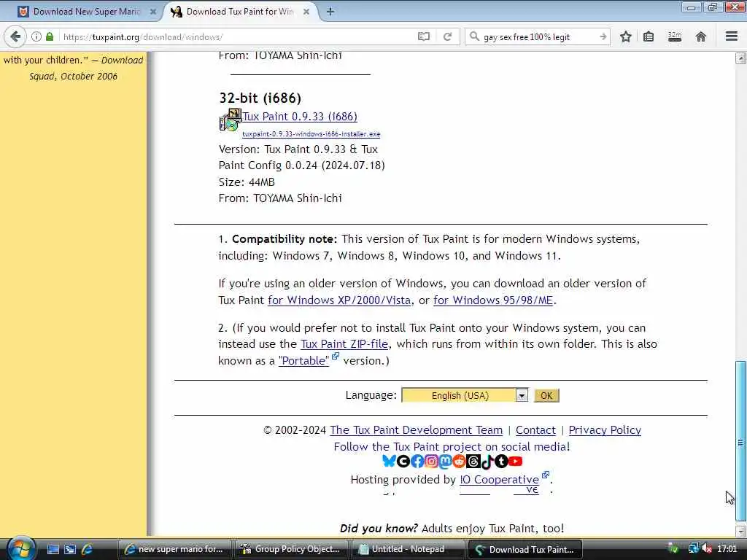Image resolution: width=747 pixels, height=560 pixels.
Task: Open the black C social icon
Action: click(403, 461)
